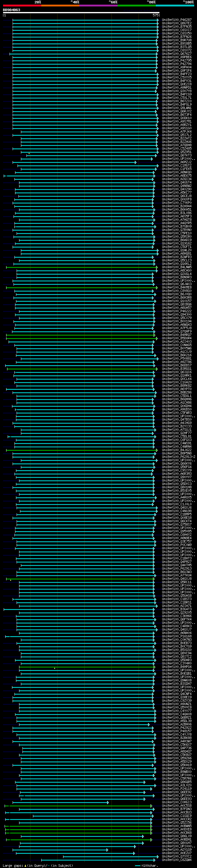The width and height of the screenshot is (197, 868).
Task: Select hit label UniRef100_P48157
Action: (x=176, y=731)
